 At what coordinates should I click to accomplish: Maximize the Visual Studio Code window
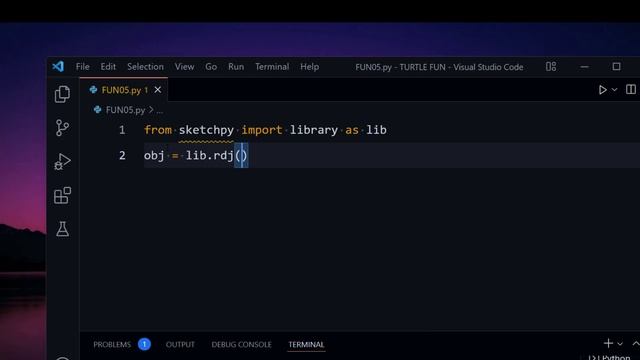616,67
